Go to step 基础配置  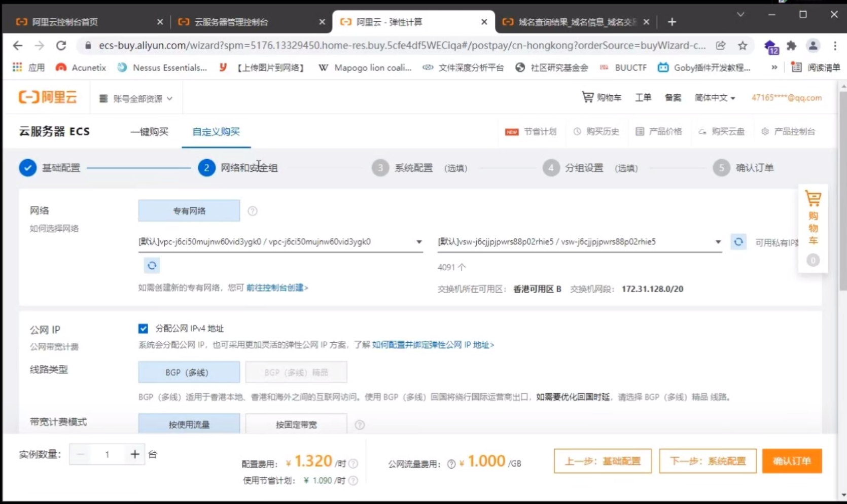click(x=50, y=168)
